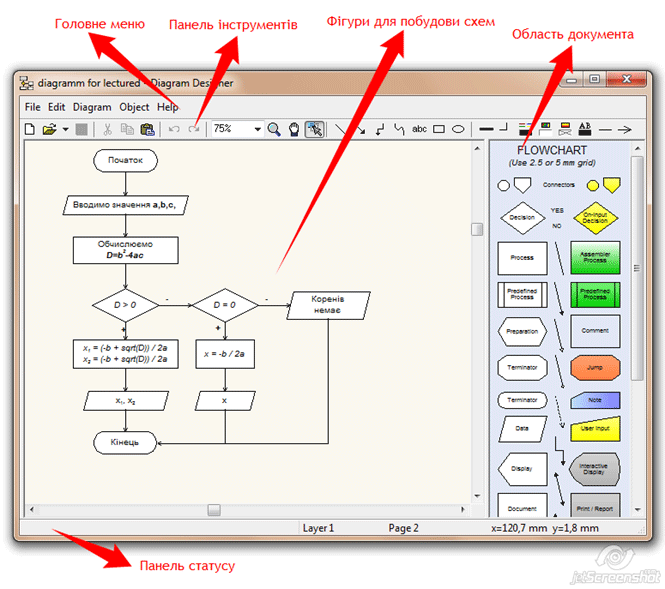Pick the Comment shape from palette
The height and width of the screenshot is (589, 665).
click(595, 331)
